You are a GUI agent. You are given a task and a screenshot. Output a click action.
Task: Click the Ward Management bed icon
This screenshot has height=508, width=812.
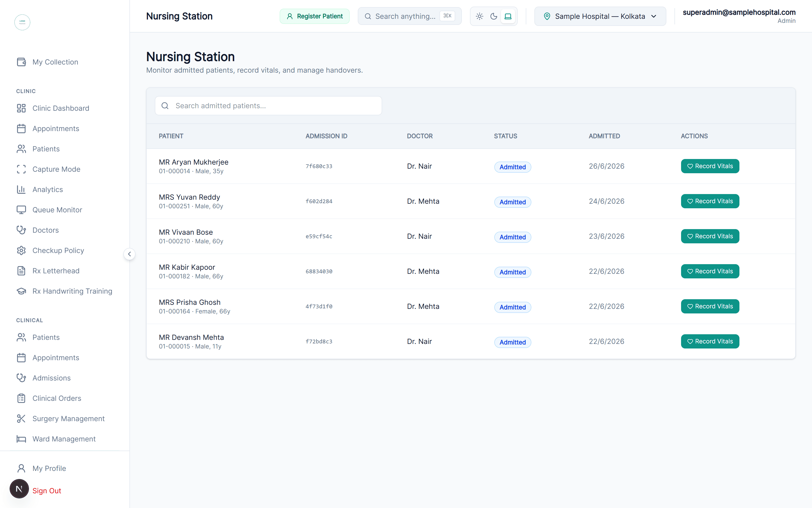click(21, 439)
